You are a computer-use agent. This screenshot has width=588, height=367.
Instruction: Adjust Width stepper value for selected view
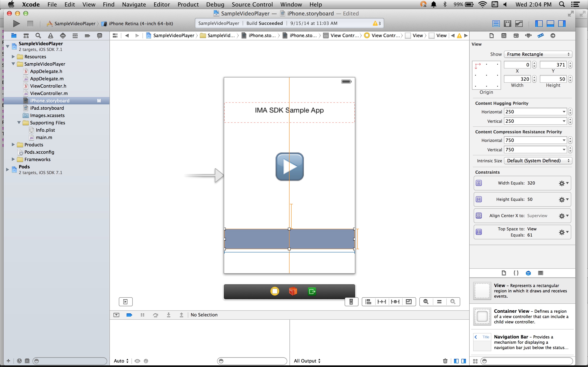click(534, 79)
